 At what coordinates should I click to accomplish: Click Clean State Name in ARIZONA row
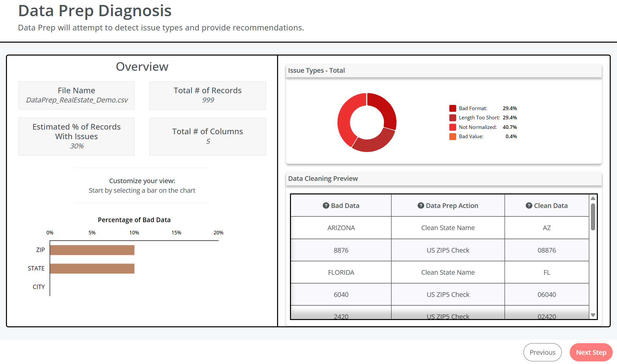pyautogui.click(x=448, y=228)
